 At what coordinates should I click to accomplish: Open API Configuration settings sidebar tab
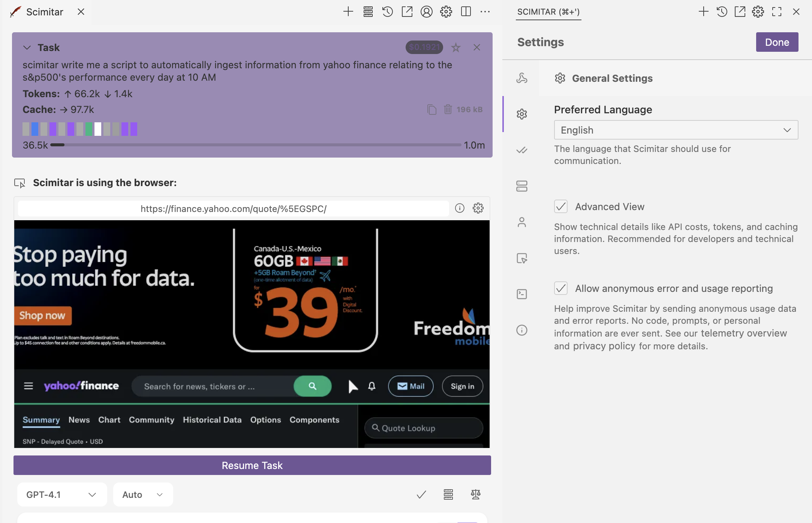(521, 78)
